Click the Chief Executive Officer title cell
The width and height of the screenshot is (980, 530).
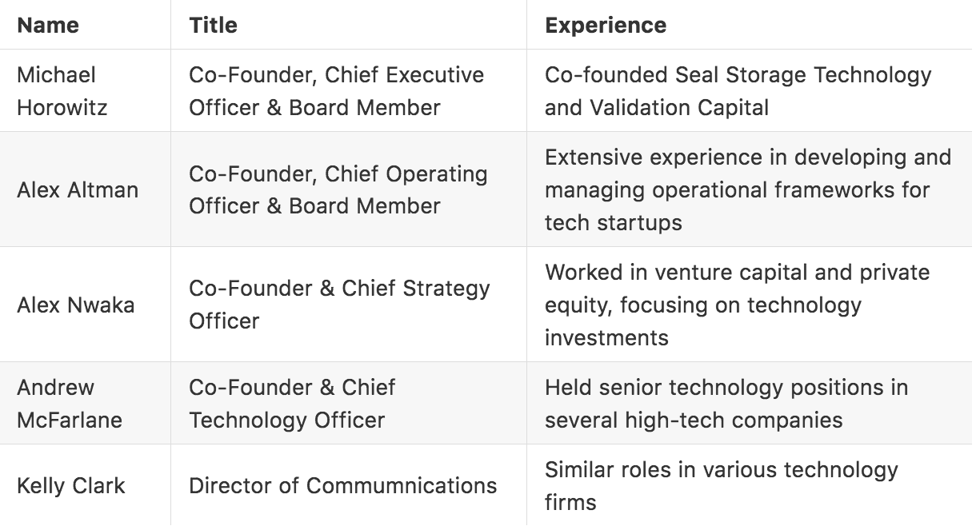pyautogui.click(x=336, y=91)
